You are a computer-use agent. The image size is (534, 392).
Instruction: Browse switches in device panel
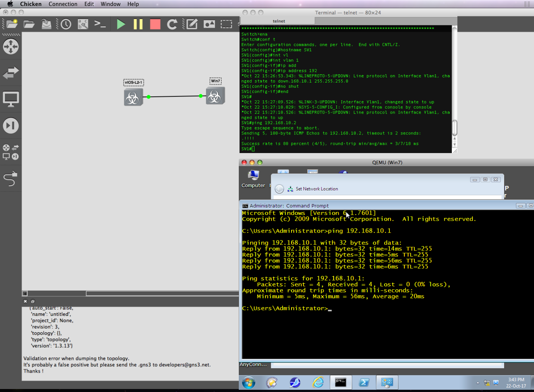[x=10, y=72]
